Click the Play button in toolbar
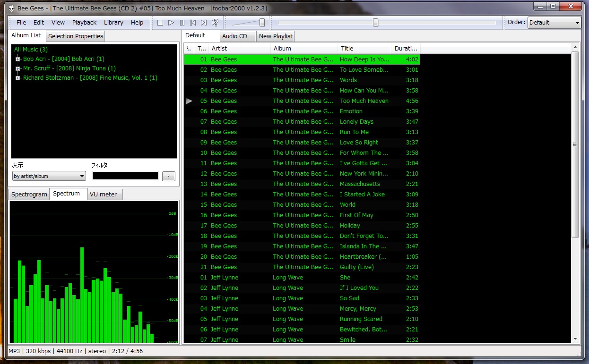589x364 pixels. pos(171,23)
